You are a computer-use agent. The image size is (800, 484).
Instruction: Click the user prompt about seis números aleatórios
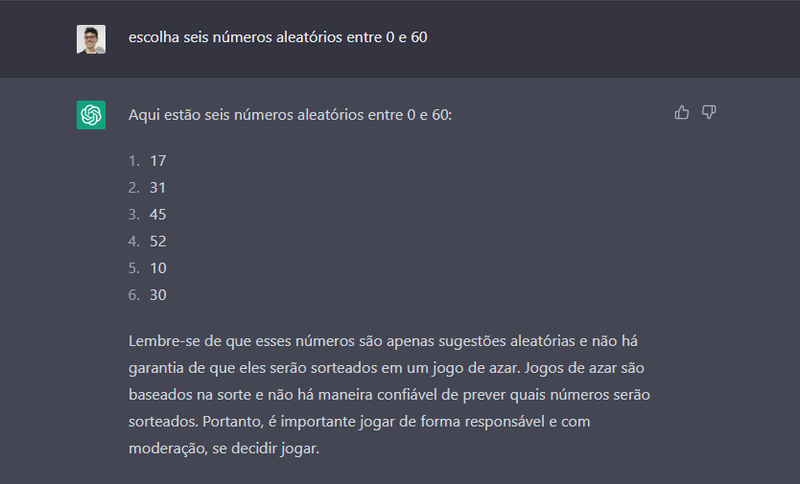pos(278,37)
